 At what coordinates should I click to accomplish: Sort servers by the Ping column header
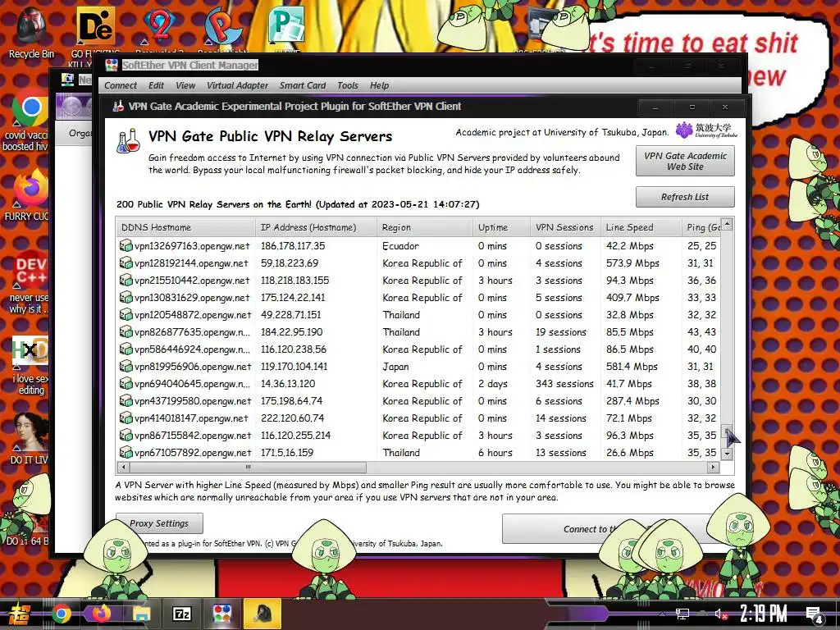[x=701, y=227]
